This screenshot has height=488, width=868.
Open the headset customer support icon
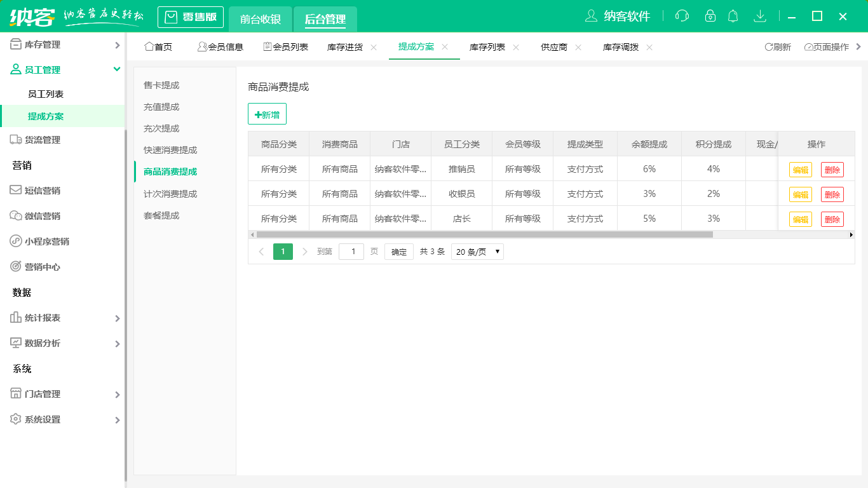coord(682,16)
